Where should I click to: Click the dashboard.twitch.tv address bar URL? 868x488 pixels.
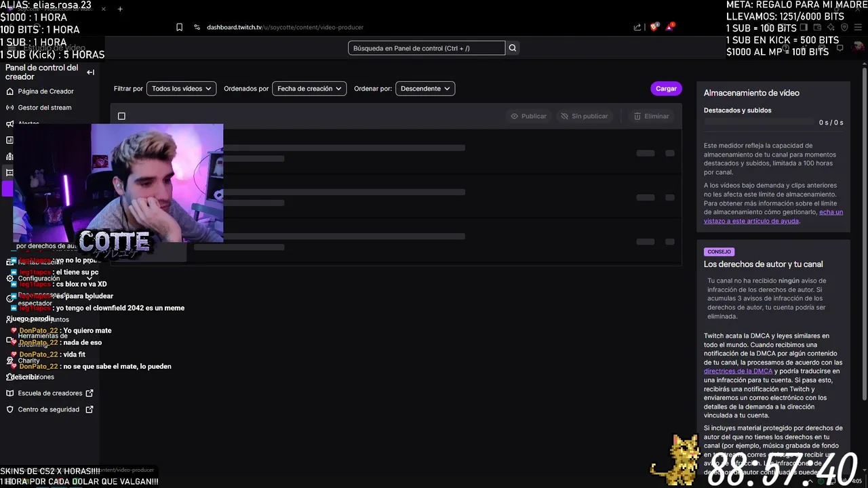[x=285, y=27]
